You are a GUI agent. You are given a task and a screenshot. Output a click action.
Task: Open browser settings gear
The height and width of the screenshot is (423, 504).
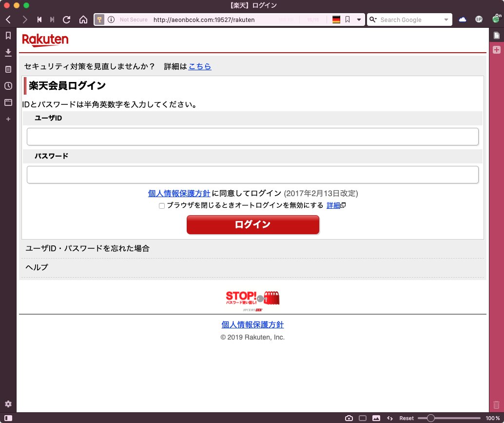coord(8,404)
